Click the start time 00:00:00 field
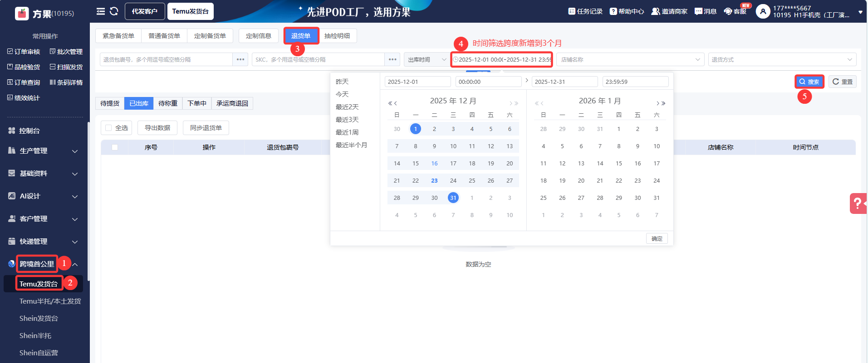Screen dimensions: 868x363 pyautogui.click(x=488, y=82)
